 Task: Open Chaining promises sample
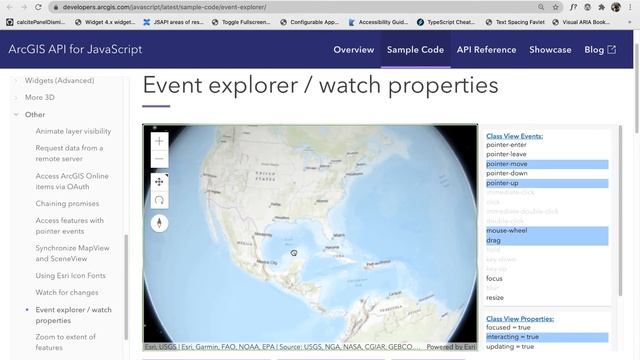pos(67,203)
